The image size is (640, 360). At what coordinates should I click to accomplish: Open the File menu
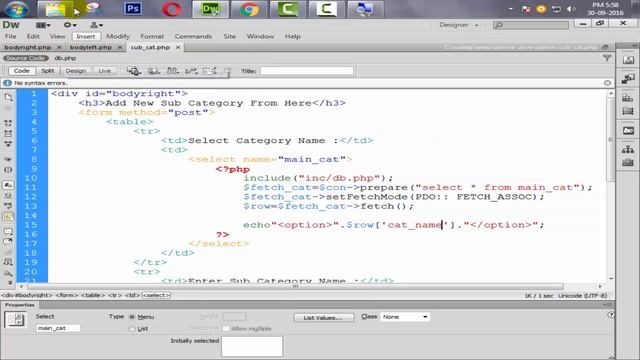click(11, 36)
